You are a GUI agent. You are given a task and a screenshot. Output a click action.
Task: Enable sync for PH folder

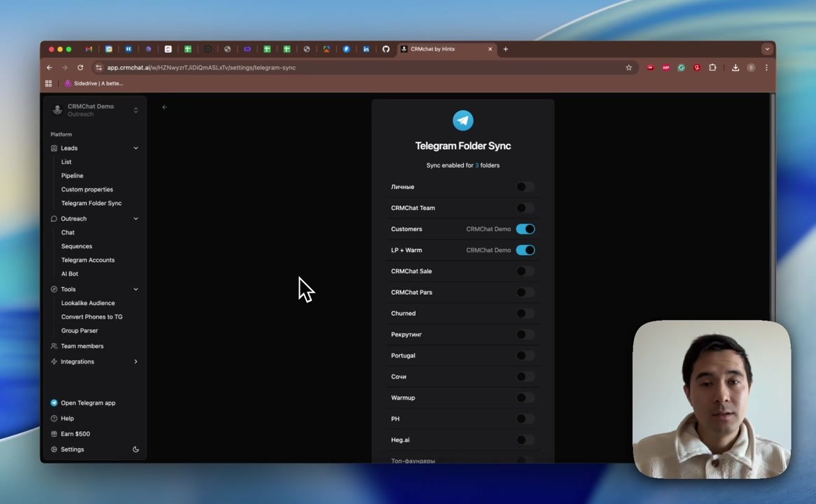(525, 419)
